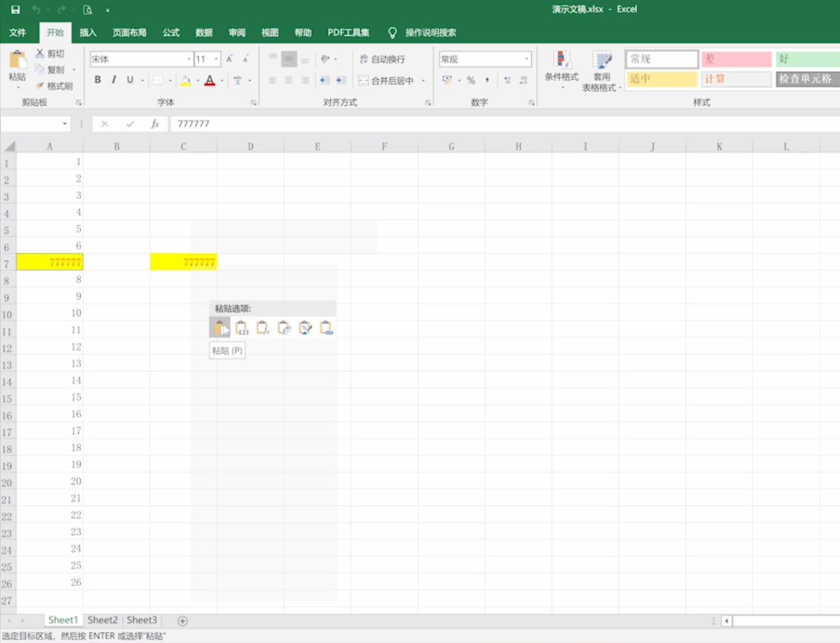Viewport: 840px width, 643px height.
Task: Click the 复制 (Copy) button
Action: click(x=51, y=69)
